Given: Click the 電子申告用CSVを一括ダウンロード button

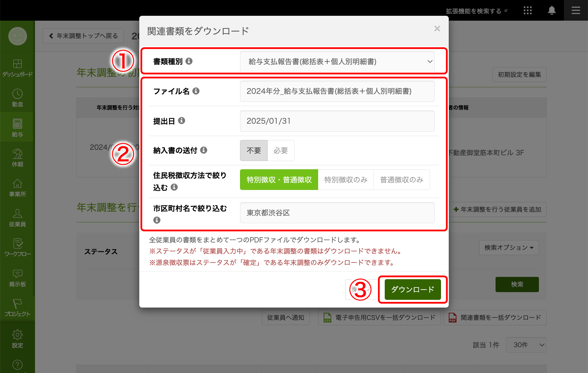Looking at the screenshot, I should [x=379, y=318].
